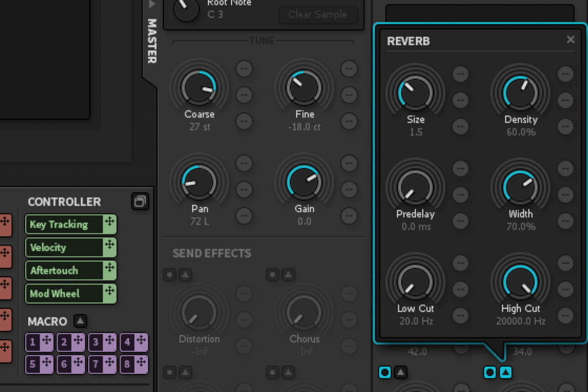Toggle the Chorus send effect power button
This screenshot has height=392, width=588.
(273, 275)
